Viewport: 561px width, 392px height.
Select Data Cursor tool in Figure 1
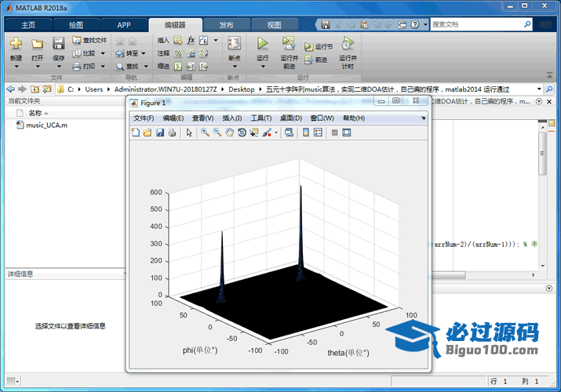coord(254,132)
